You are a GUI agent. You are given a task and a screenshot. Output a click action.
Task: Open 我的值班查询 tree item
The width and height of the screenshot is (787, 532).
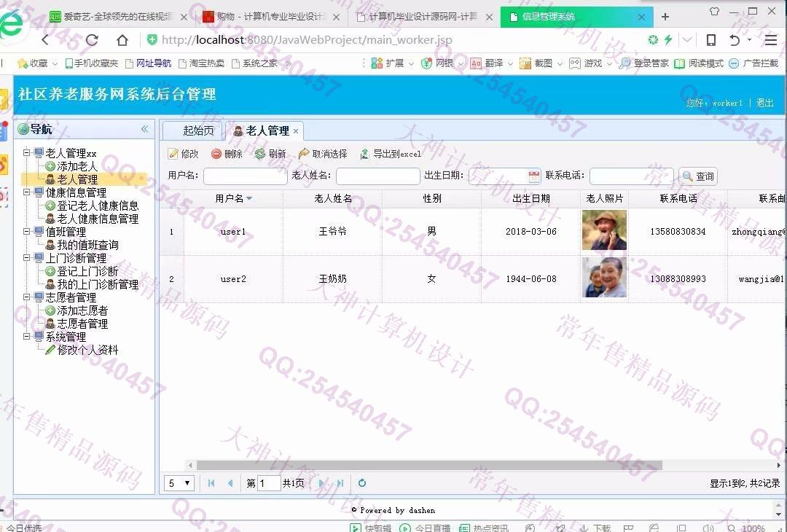click(87, 245)
